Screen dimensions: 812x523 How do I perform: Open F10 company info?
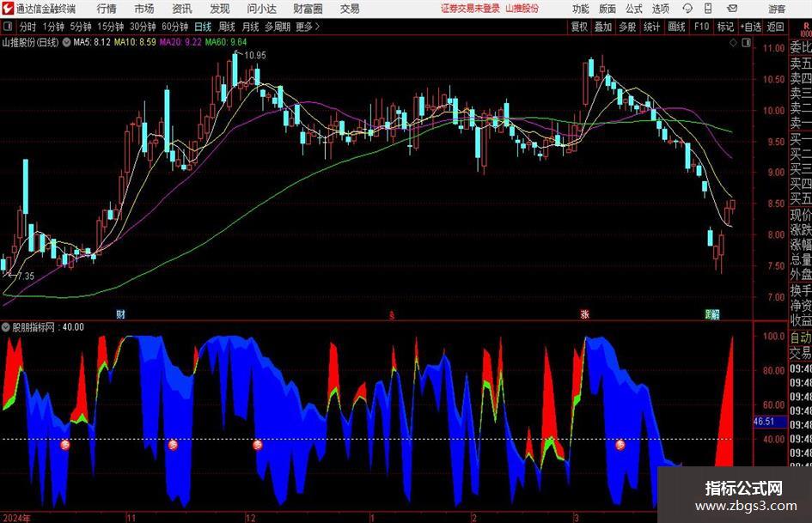[701, 27]
